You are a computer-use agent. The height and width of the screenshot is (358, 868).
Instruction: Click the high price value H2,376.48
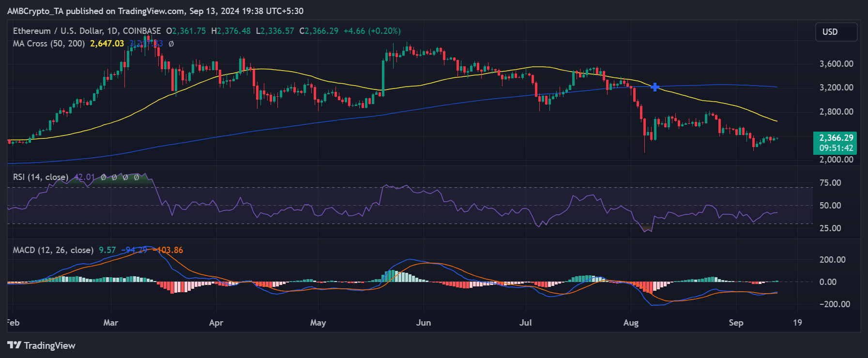click(x=231, y=31)
